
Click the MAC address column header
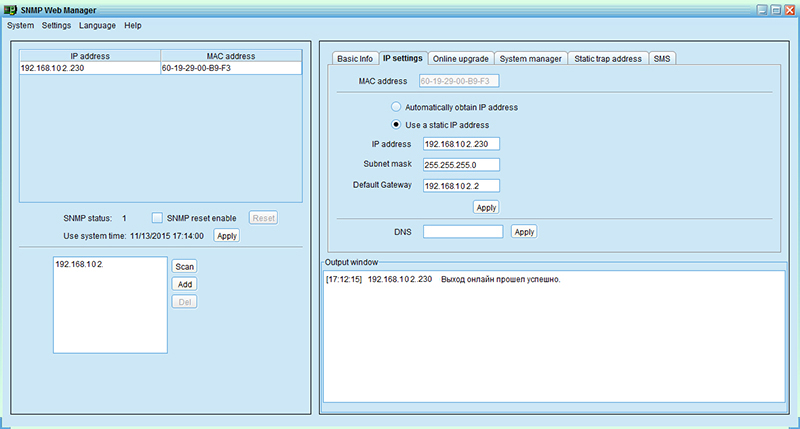point(231,56)
